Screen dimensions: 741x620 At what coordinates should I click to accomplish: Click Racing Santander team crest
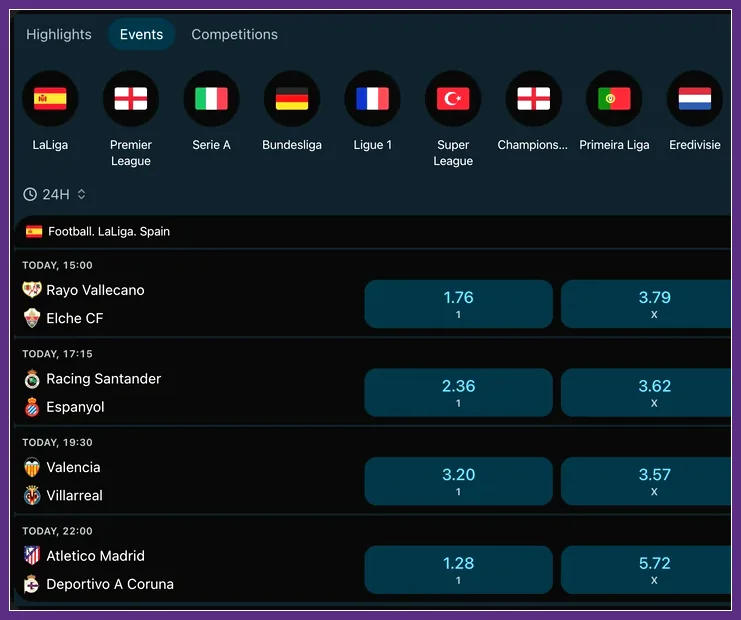32,379
